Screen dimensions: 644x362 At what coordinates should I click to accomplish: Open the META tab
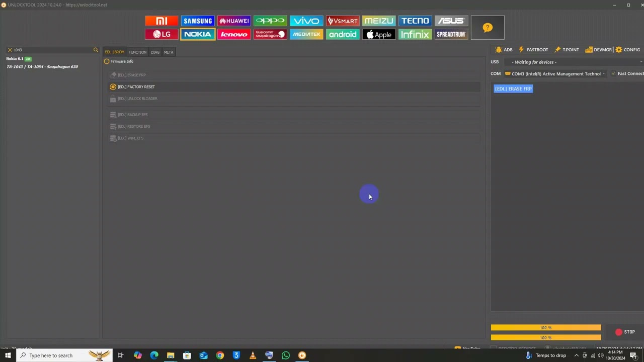click(169, 52)
